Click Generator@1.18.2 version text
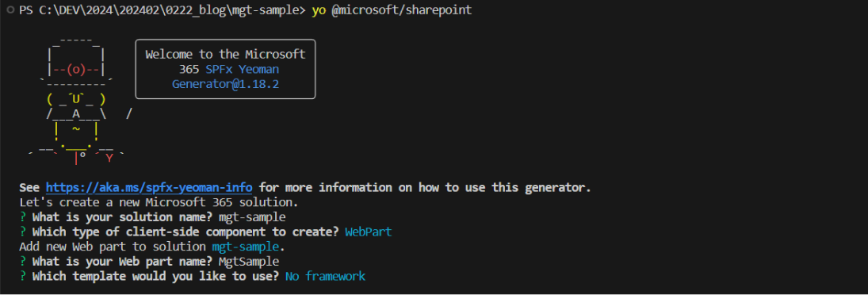The width and height of the screenshot is (868, 295). coord(225,84)
